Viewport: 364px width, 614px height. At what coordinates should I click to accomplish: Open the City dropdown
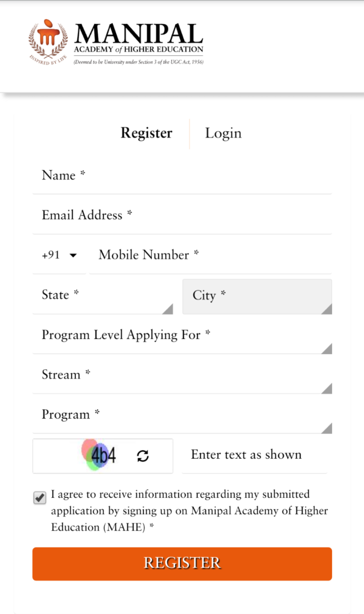pos(256,296)
